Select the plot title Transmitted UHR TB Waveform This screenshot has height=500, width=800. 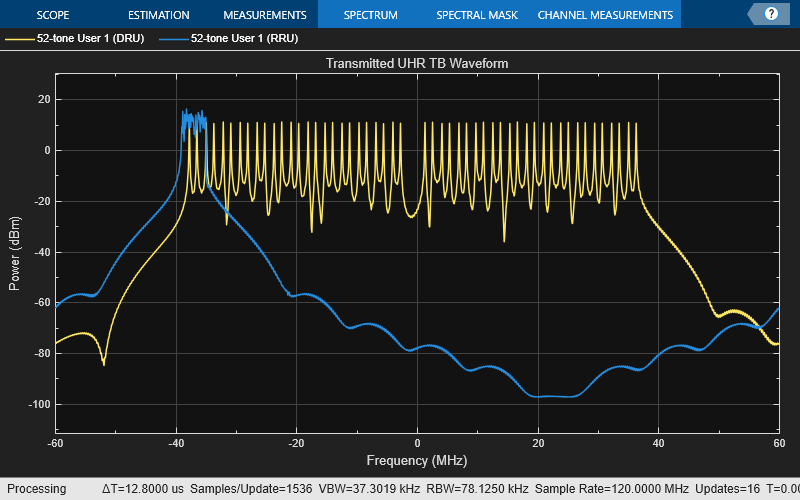417,64
